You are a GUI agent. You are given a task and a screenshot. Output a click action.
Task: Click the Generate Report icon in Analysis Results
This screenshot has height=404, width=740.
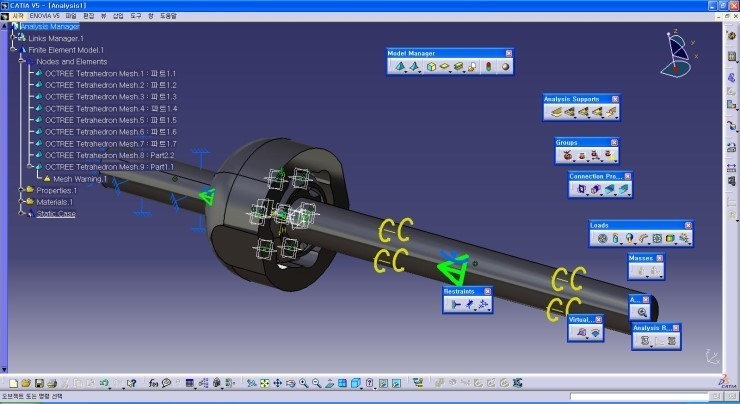click(645, 340)
